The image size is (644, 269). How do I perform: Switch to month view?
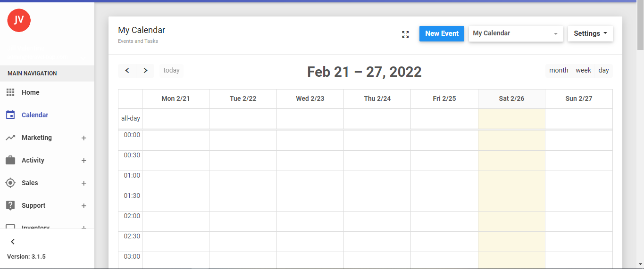coord(559,70)
